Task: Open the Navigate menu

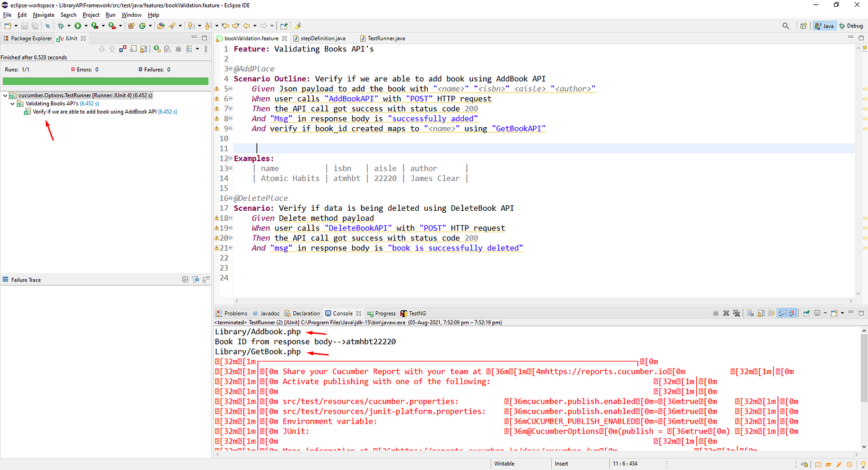Action: coord(43,15)
